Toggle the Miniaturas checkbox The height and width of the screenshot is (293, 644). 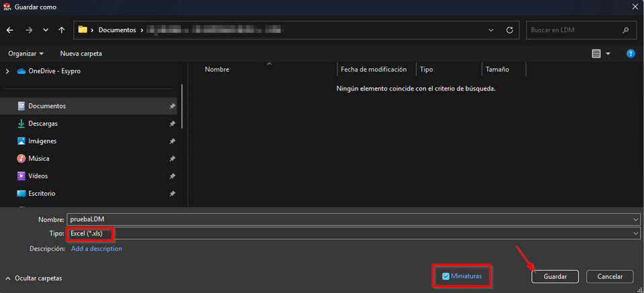(446, 276)
